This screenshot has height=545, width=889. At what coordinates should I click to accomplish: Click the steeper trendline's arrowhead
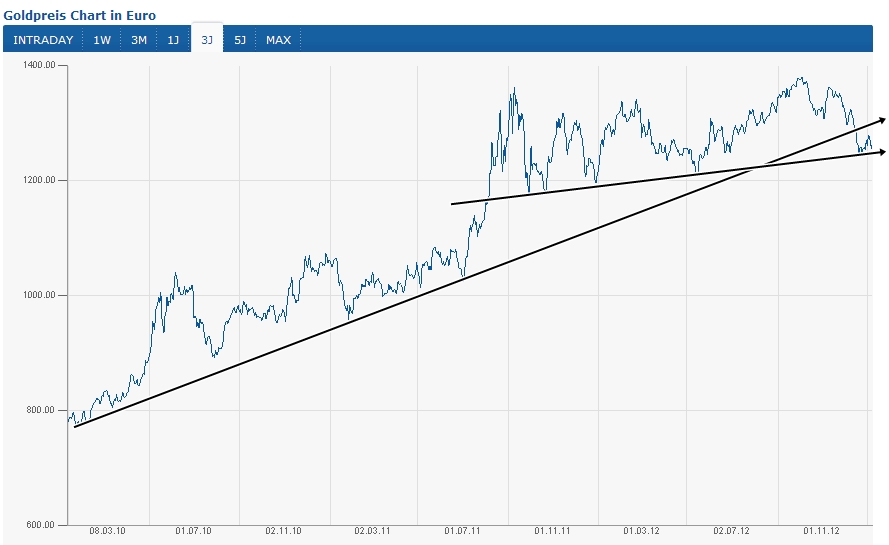879,120
